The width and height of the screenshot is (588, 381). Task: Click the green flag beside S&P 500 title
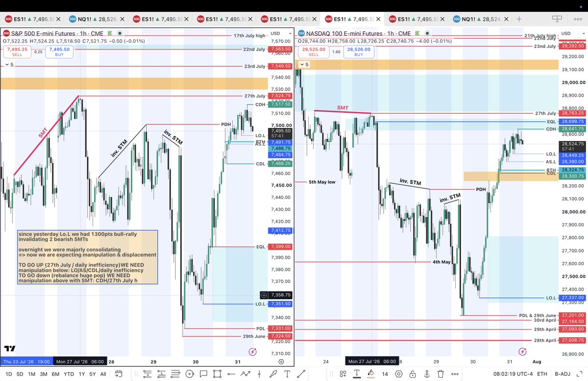[x=111, y=33]
